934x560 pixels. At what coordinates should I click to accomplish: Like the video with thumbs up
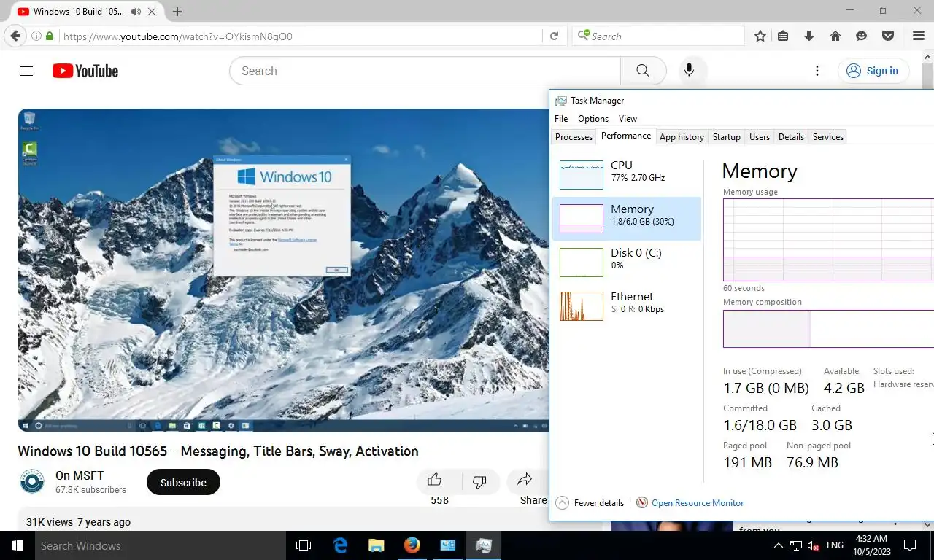point(435,480)
